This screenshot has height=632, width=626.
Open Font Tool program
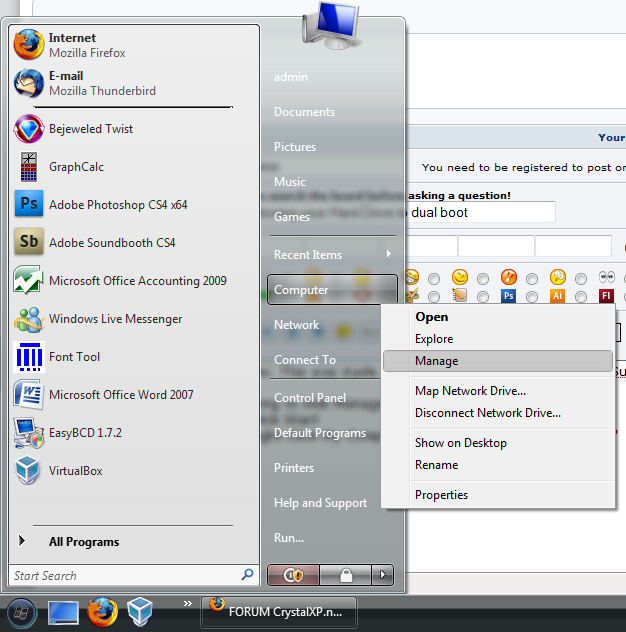pos(133,357)
